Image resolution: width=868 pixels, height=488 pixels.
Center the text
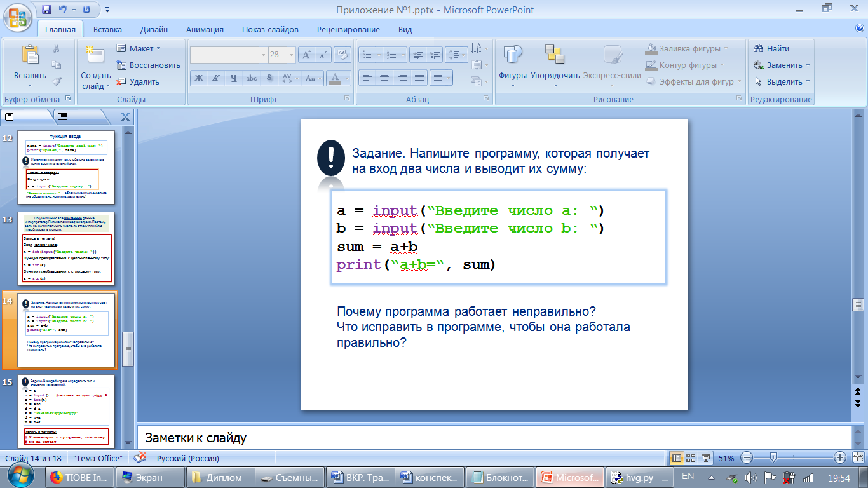pos(384,77)
